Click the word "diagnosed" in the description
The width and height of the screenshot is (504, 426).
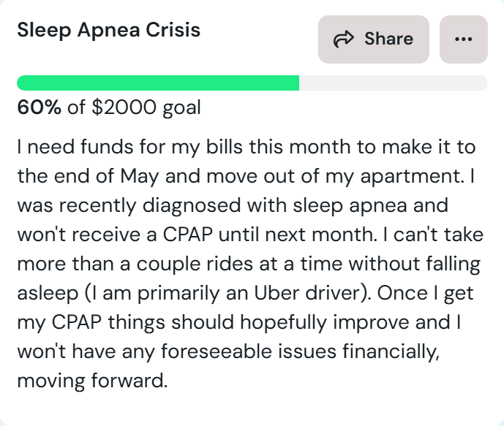tap(192, 206)
